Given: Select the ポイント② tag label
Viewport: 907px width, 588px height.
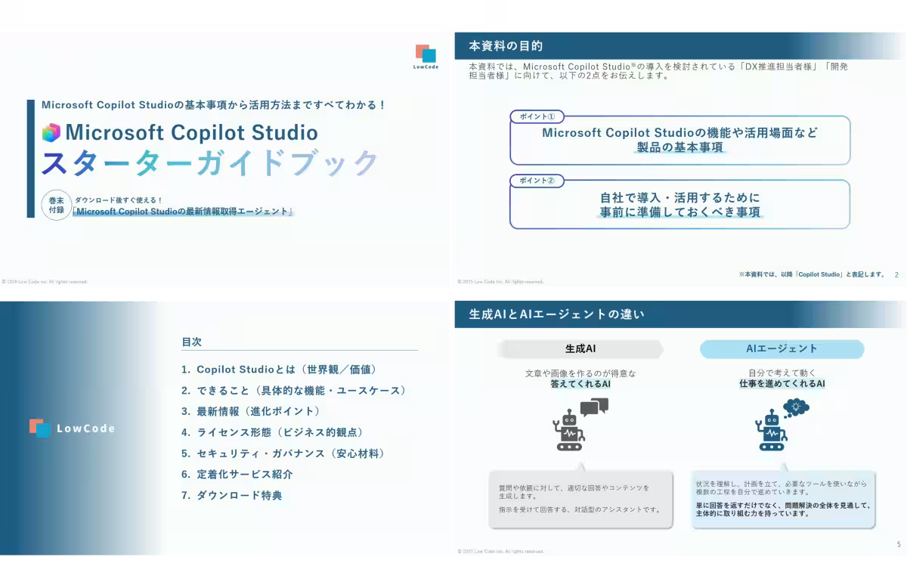Looking at the screenshot, I should pyautogui.click(x=537, y=181).
